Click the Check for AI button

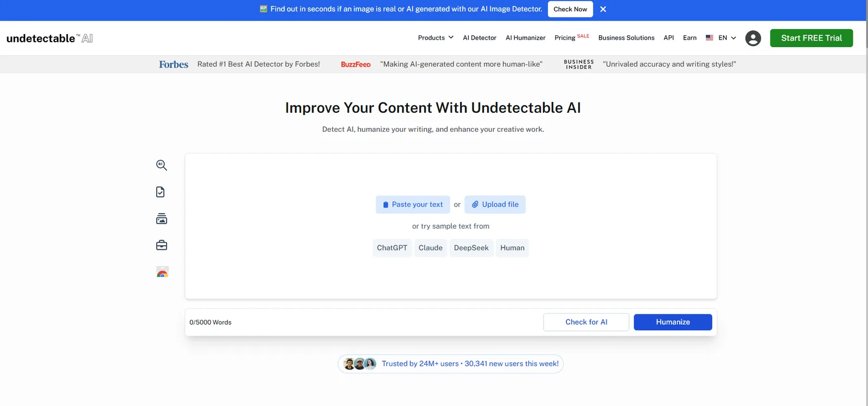(x=586, y=322)
